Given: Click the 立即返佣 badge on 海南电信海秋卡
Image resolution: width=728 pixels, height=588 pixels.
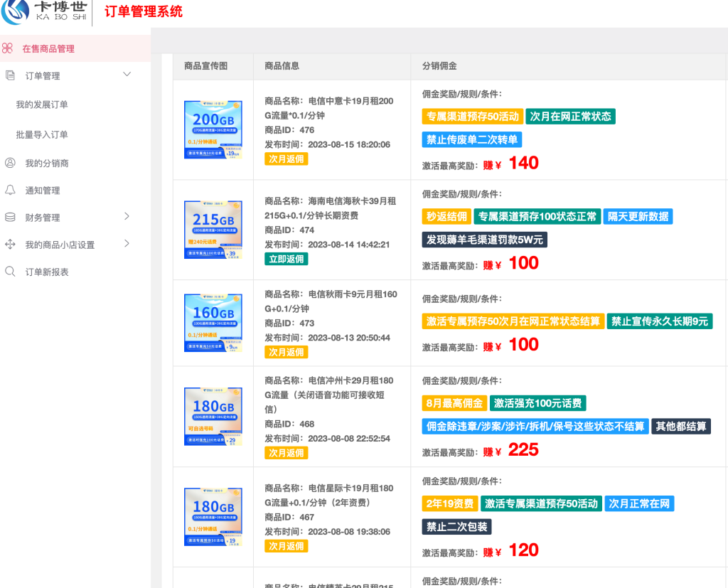Looking at the screenshot, I should click(285, 259).
